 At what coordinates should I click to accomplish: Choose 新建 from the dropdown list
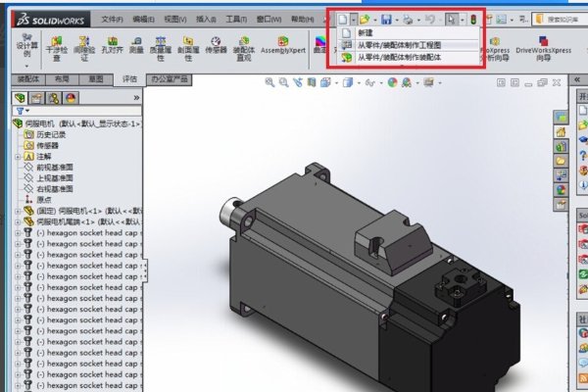click(409, 33)
